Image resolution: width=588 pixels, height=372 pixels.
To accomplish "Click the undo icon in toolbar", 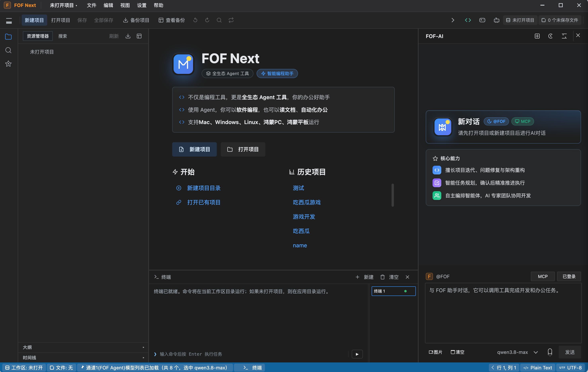I will (195, 20).
